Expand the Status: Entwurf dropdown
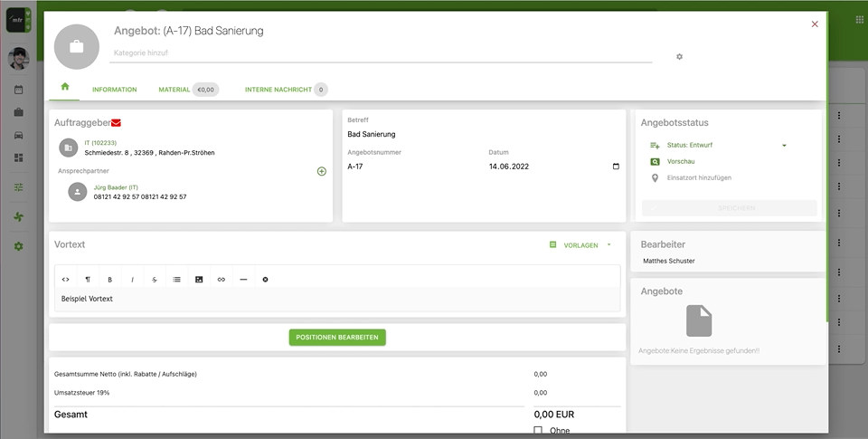 (x=784, y=145)
